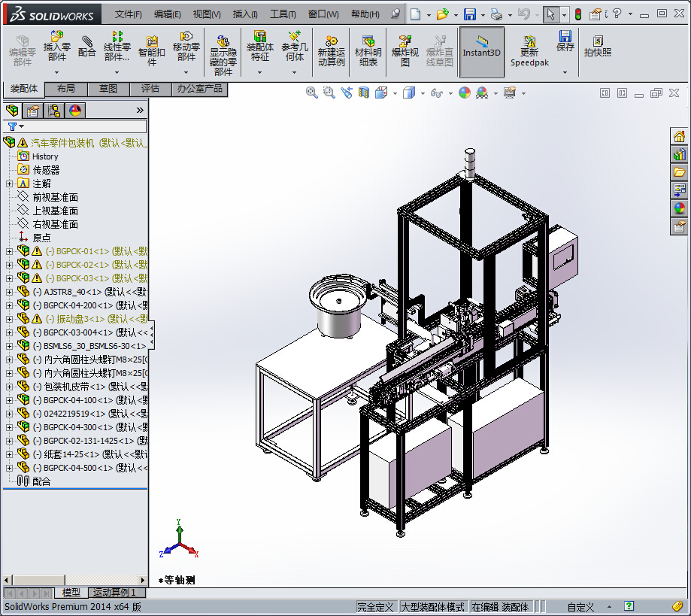Image resolution: width=691 pixels, height=616 pixels.
Task: Click the FeatureManager filter input field
Action: point(75,127)
